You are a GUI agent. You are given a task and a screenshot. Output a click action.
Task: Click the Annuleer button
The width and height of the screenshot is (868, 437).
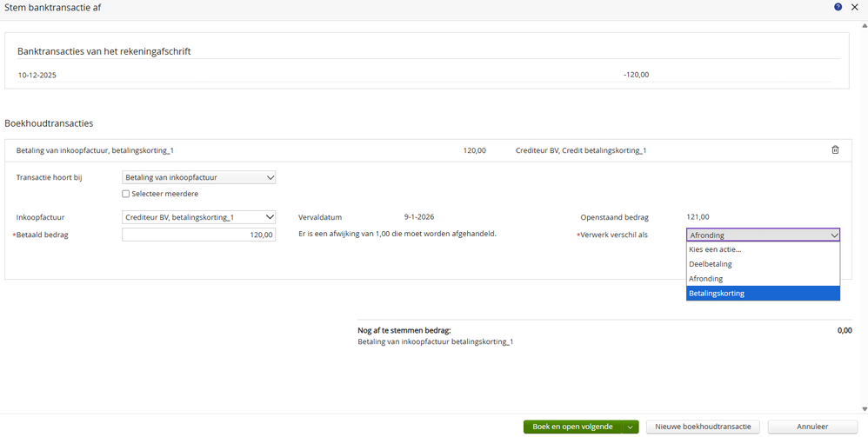812,427
